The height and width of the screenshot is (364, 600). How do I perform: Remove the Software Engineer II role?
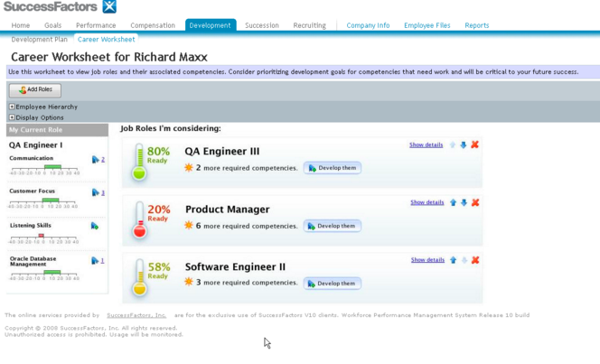[474, 260]
